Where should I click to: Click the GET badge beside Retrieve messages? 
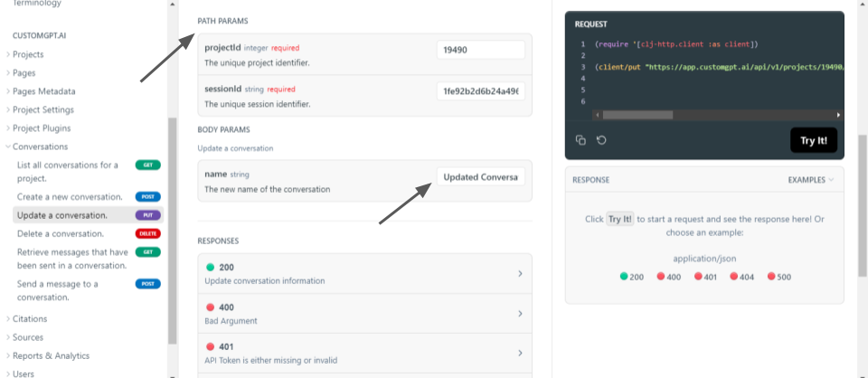(x=147, y=251)
